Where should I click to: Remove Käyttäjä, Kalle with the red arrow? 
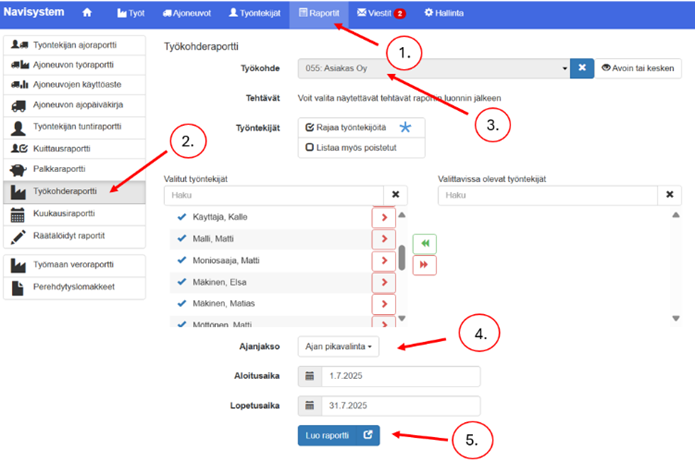tap(384, 217)
